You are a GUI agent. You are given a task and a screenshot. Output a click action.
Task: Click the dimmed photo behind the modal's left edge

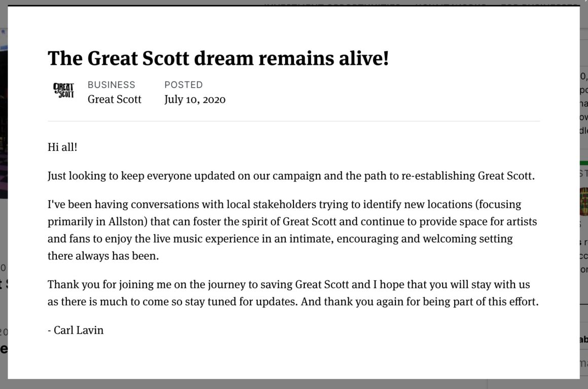(x=4, y=124)
